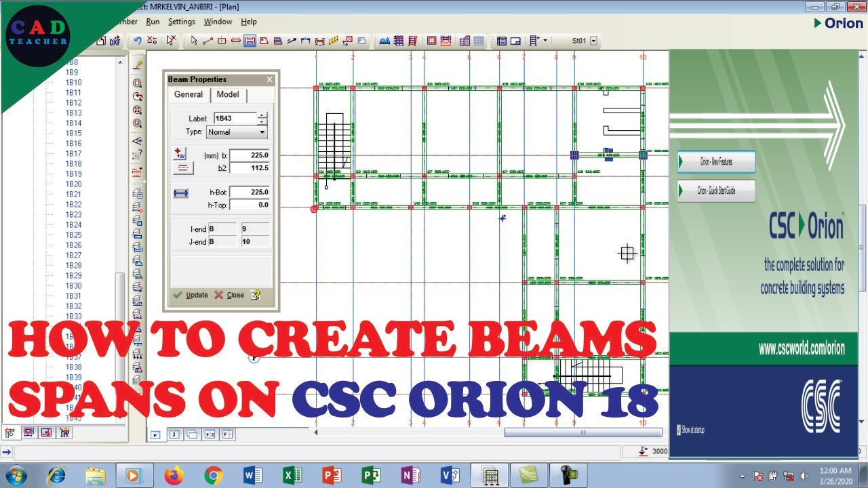Click the system tray volume icon
Viewport: 868px width, 488px height.
click(x=804, y=475)
